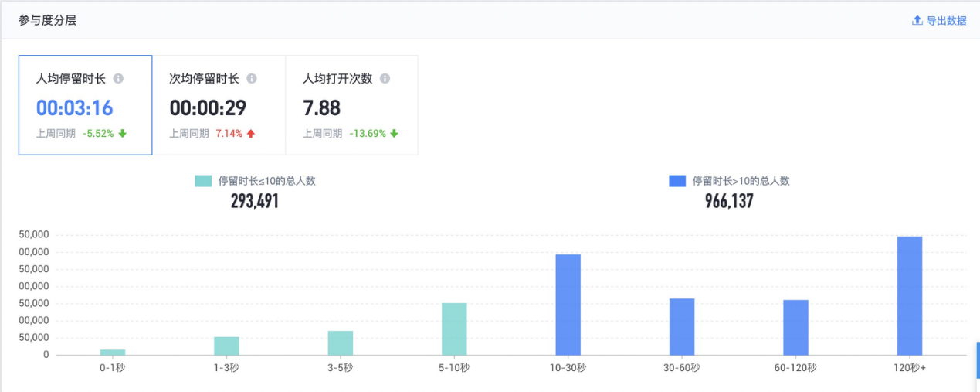Click the total value 293,491
This screenshot has height=392, width=980.
255,201
